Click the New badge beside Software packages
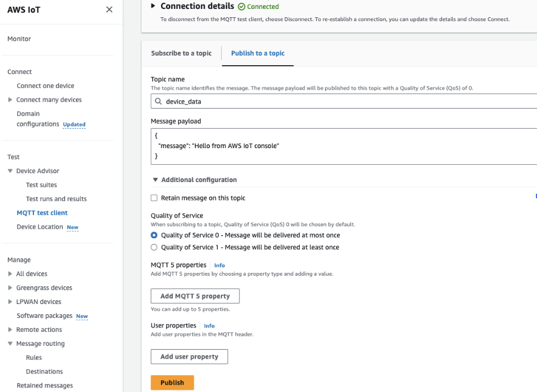 point(82,316)
